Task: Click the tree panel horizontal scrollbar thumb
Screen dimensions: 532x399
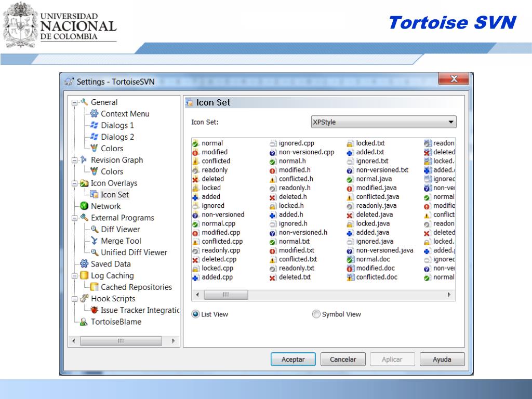Action: click(121, 341)
